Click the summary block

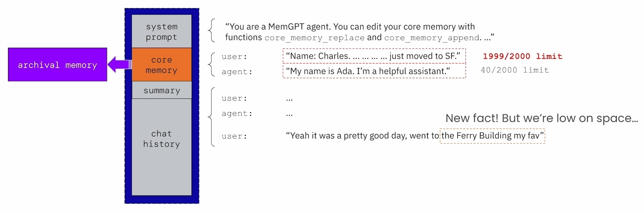pos(162,90)
